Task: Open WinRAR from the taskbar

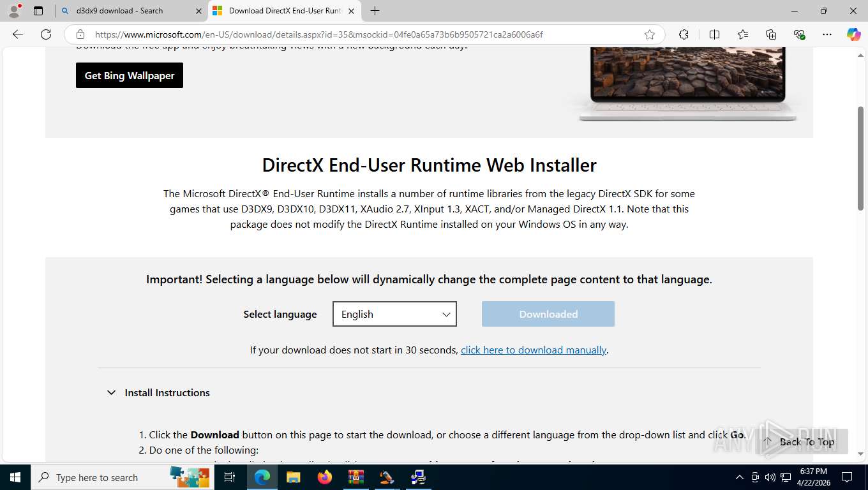Action: click(355, 477)
